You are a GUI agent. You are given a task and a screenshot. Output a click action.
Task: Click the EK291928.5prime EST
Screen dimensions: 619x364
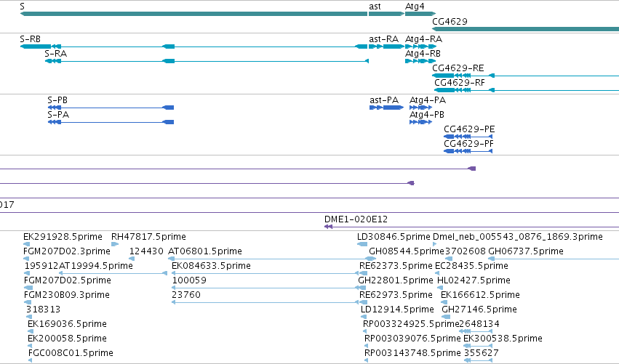(27, 244)
